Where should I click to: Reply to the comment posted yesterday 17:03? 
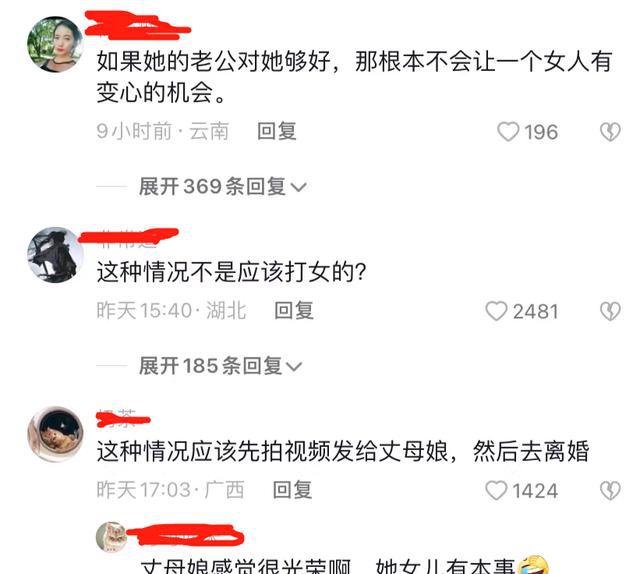(292, 490)
